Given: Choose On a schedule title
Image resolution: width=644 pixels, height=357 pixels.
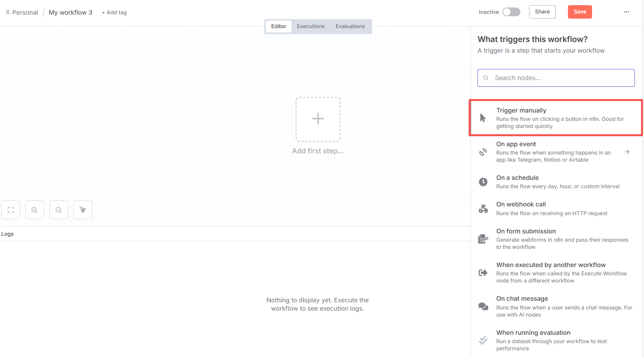Looking at the screenshot, I should coord(518,178).
